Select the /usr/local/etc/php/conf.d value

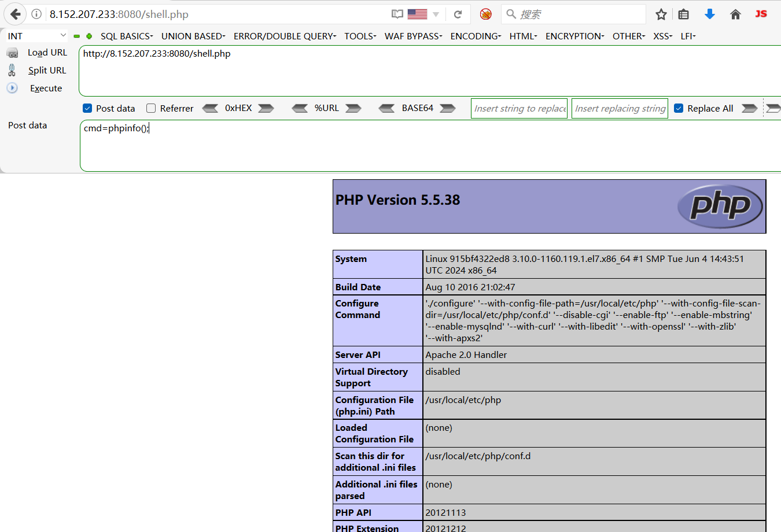478,456
